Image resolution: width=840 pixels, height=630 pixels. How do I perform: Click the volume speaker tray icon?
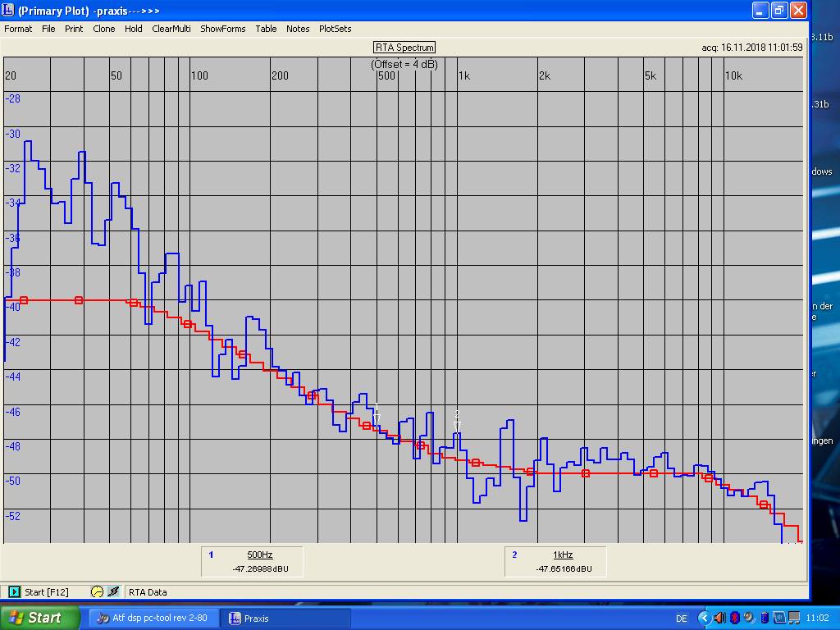click(x=719, y=618)
